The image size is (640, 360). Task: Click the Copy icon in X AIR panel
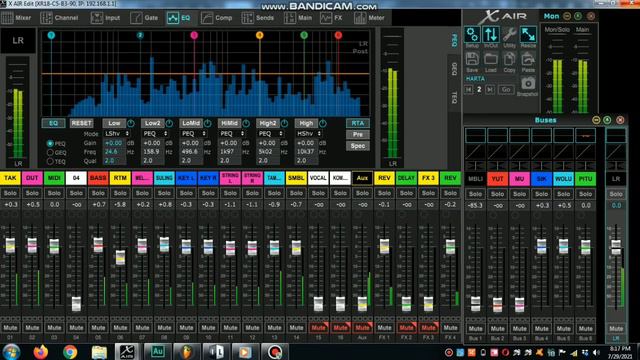(509, 59)
